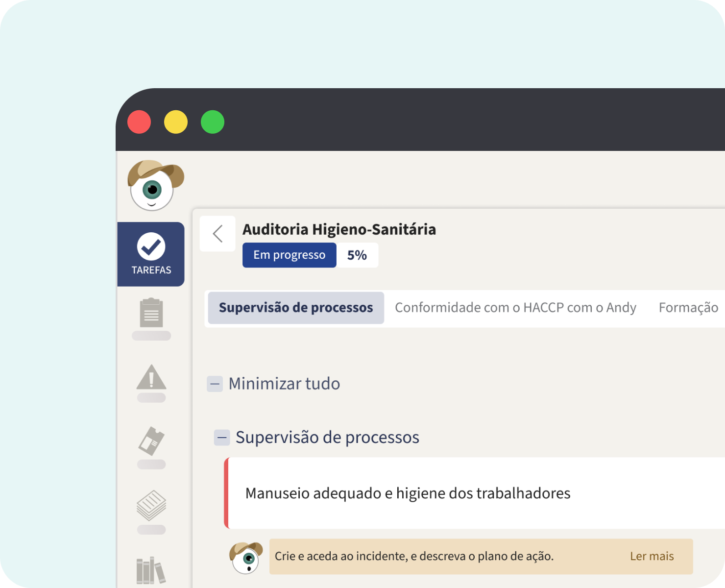Open the Formação tab
The image size is (725, 588).
click(x=688, y=308)
